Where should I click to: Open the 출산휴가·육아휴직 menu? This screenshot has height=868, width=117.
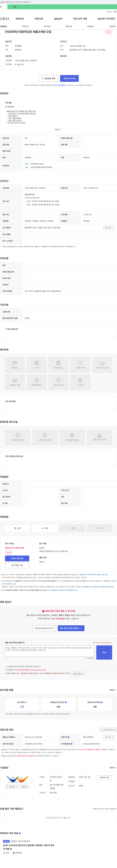(107, 19)
